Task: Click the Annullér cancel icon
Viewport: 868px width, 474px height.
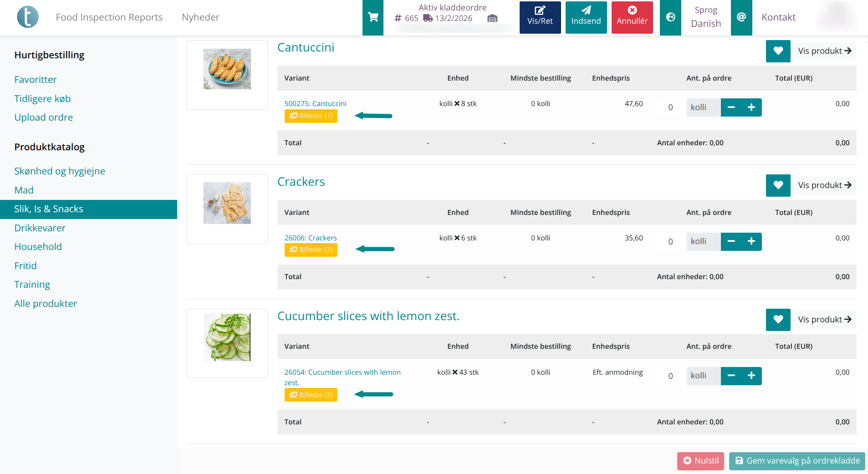Action: pos(632,11)
